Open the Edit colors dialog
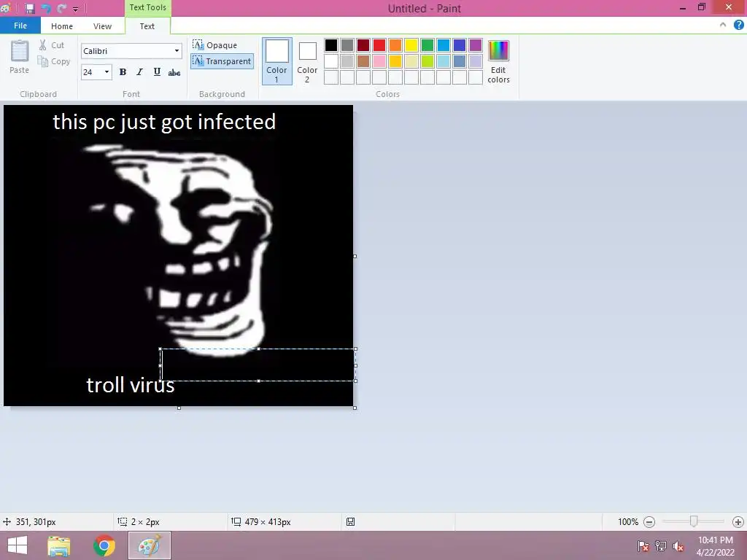The width and height of the screenshot is (747, 560). tap(498, 61)
